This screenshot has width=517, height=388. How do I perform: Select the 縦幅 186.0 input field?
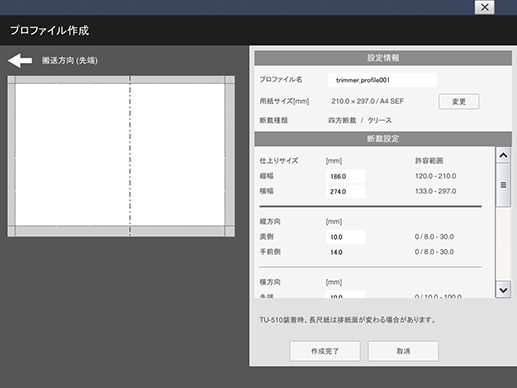[346, 176]
